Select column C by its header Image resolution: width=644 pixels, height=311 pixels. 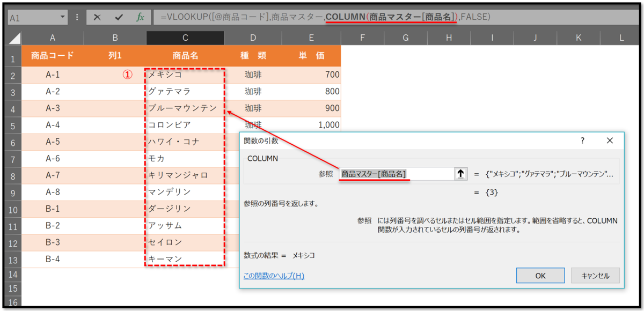click(x=185, y=38)
